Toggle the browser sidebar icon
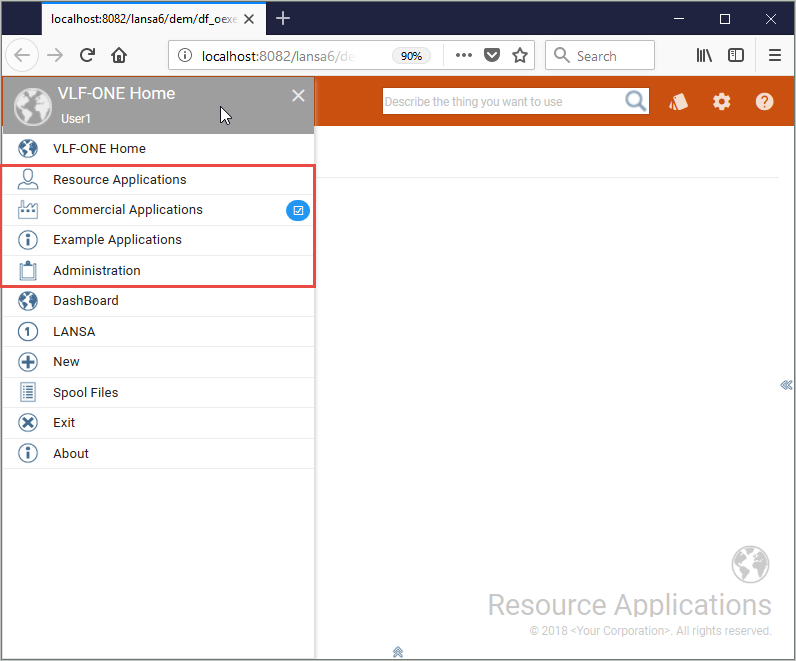 click(x=736, y=55)
